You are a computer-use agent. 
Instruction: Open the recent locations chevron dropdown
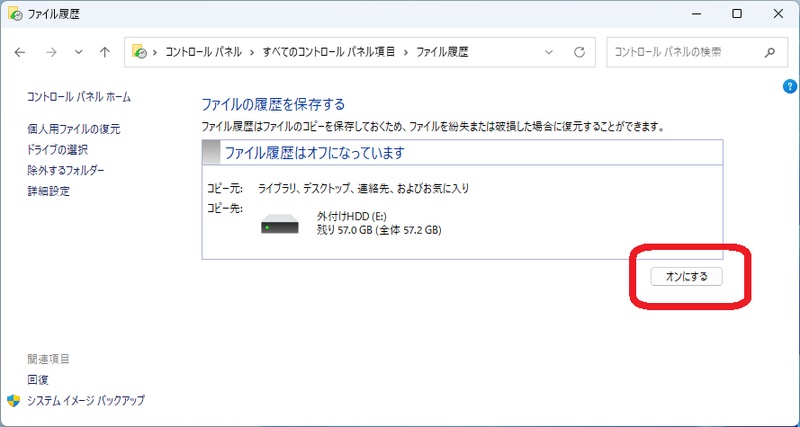[x=79, y=52]
